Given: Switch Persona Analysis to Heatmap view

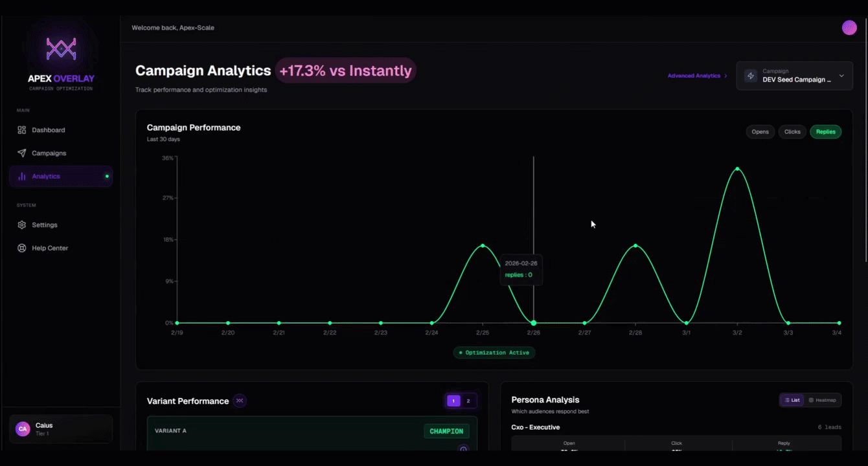Looking at the screenshot, I should pos(823,400).
